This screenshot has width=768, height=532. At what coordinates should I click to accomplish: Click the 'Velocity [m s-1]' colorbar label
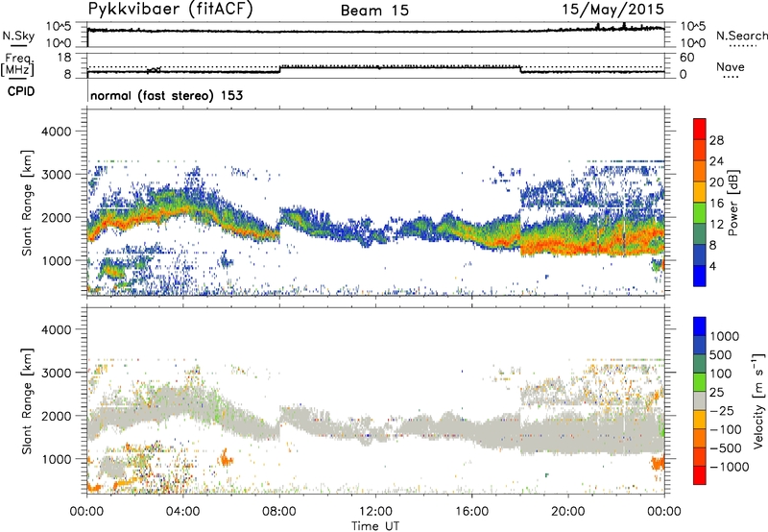click(758, 400)
